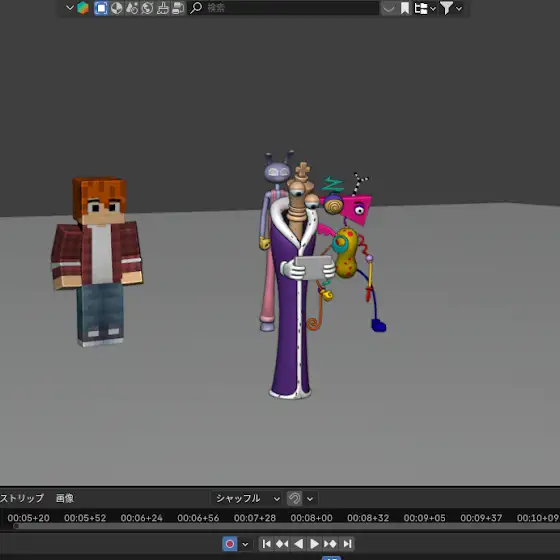Viewport: 560px width, 560px height.
Task: Click the 00:06+24 time label
Action: pos(141,518)
